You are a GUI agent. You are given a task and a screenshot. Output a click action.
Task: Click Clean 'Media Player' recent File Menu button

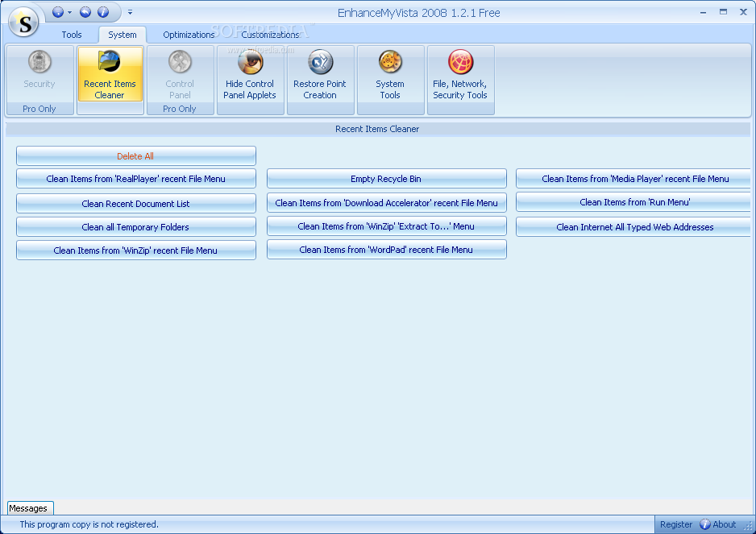(x=633, y=179)
